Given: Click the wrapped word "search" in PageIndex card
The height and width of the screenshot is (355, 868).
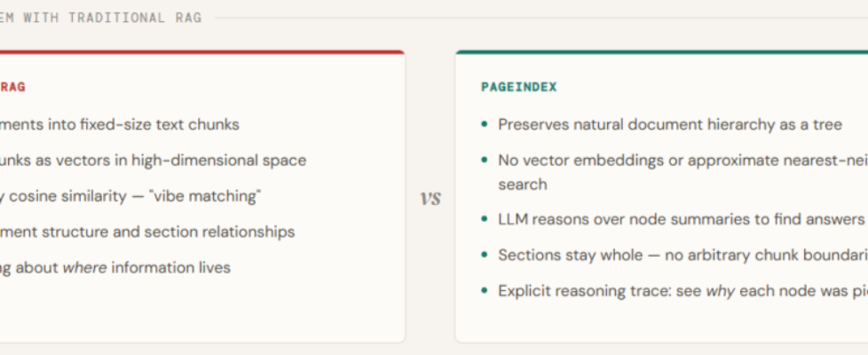Looking at the screenshot, I should 522,185.
